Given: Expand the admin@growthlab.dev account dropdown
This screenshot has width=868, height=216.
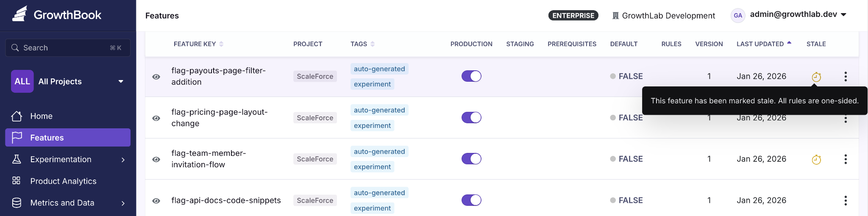Looking at the screenshot, I should point(798,14).
